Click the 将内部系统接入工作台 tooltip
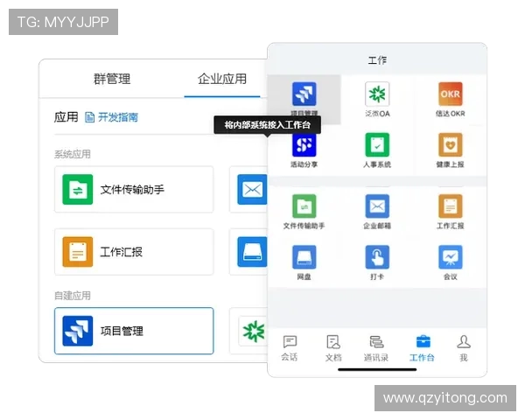 267,125
